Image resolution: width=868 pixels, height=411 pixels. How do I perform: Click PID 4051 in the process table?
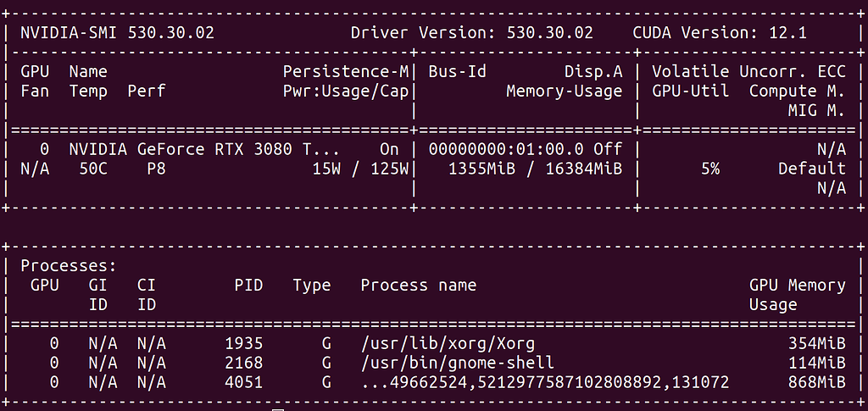pyautogui.click(x=244, y=382)
